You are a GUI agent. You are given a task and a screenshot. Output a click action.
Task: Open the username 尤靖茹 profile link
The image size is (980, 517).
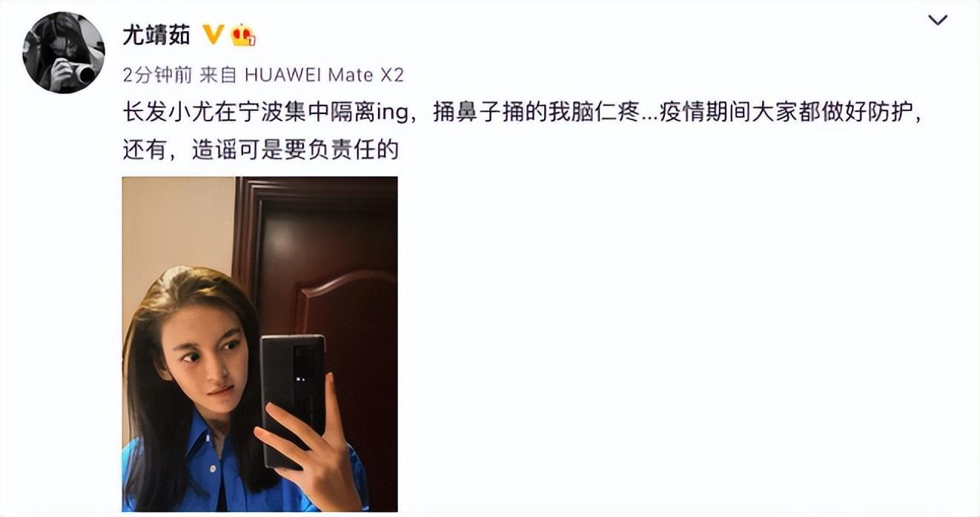[x=156, y=35]
